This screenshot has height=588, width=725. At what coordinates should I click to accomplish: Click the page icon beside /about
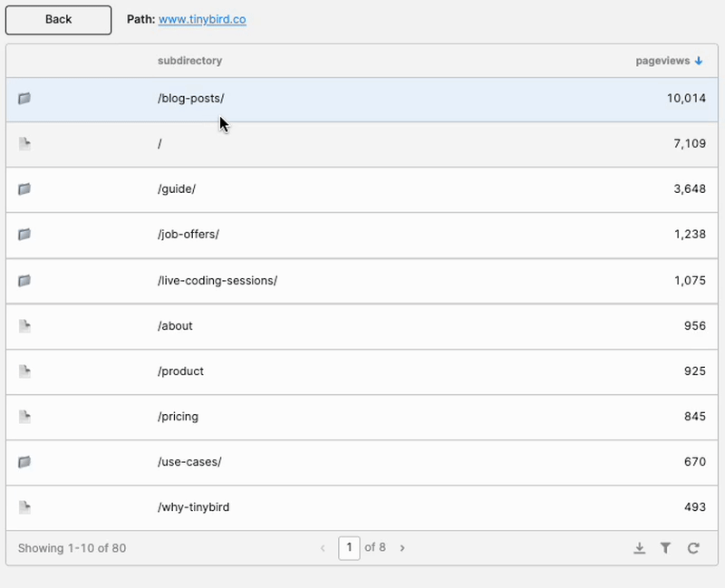point(24,326)
